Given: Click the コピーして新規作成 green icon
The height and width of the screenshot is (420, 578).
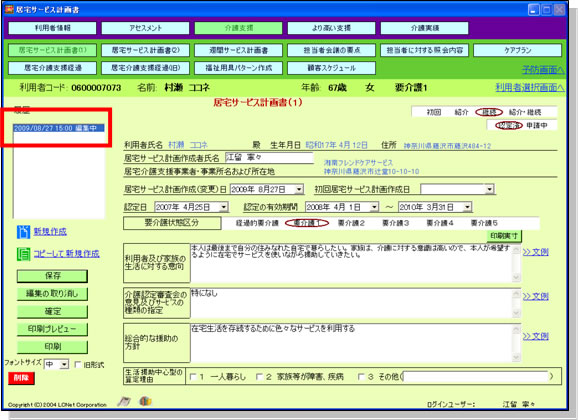Looking at the screenshot, I should click(23, 254).
